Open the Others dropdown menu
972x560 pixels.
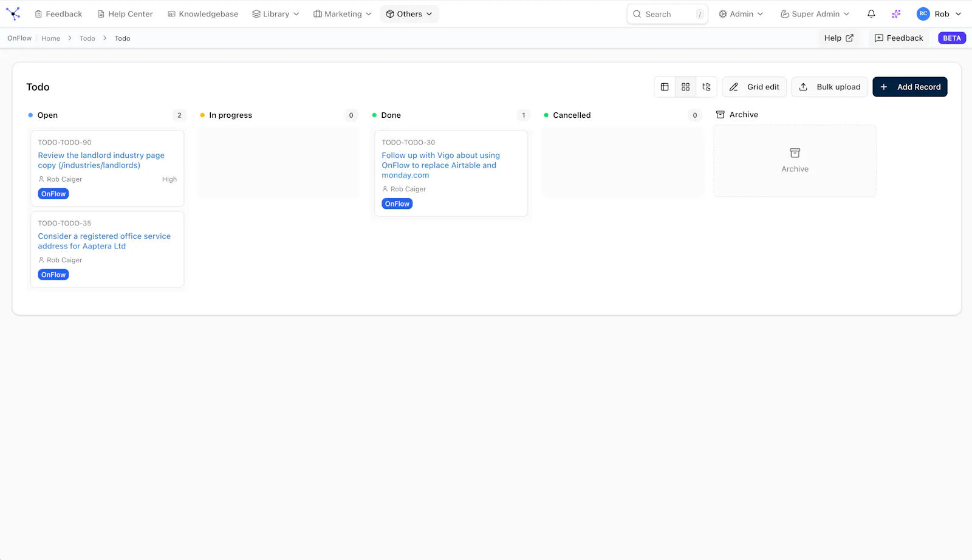409,14
